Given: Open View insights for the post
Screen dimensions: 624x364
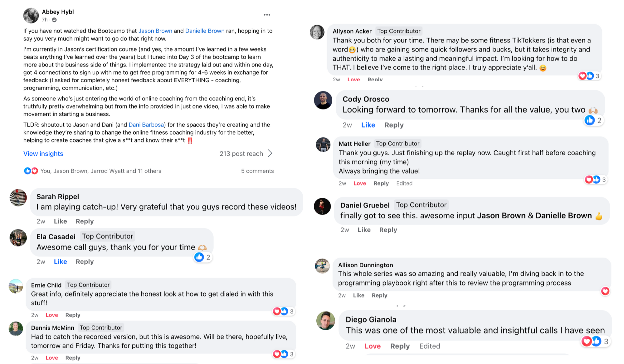Looking at the screenshot, I should [x=43, y=154].
